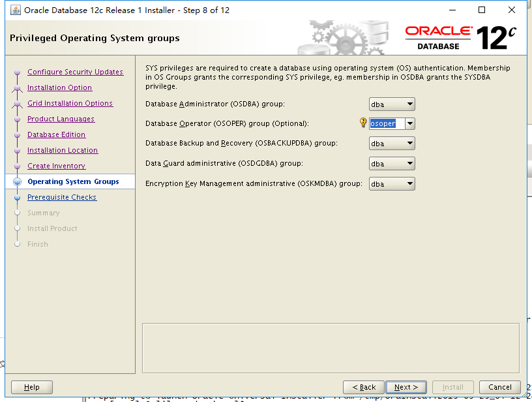Open the OSDBA group dropdown
Viewport: 532px width, 402px height.
point(392,104)
